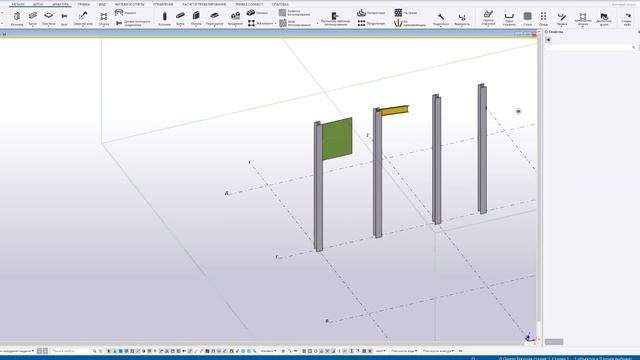
Task: Click the upper pour hatch icon
Action: tap(282, 13)
